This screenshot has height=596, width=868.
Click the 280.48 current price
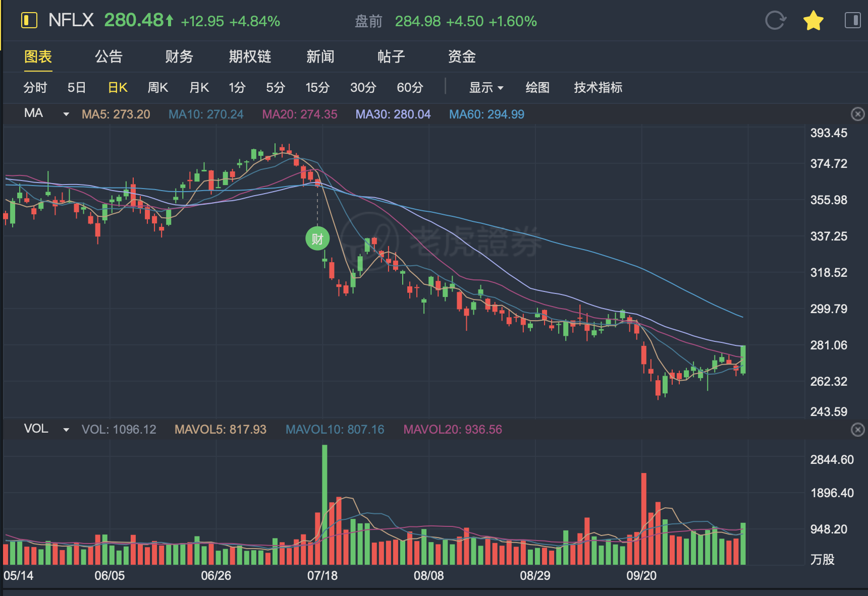point(134,21)
